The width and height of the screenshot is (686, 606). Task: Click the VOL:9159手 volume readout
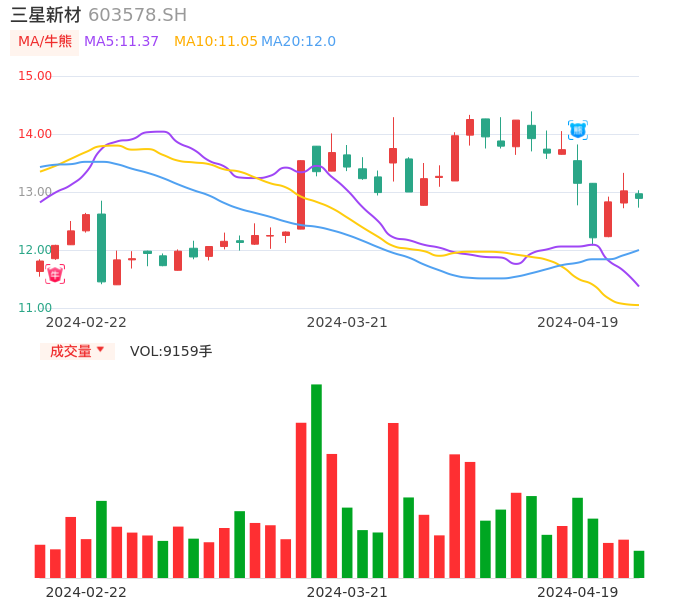point(171,351)
